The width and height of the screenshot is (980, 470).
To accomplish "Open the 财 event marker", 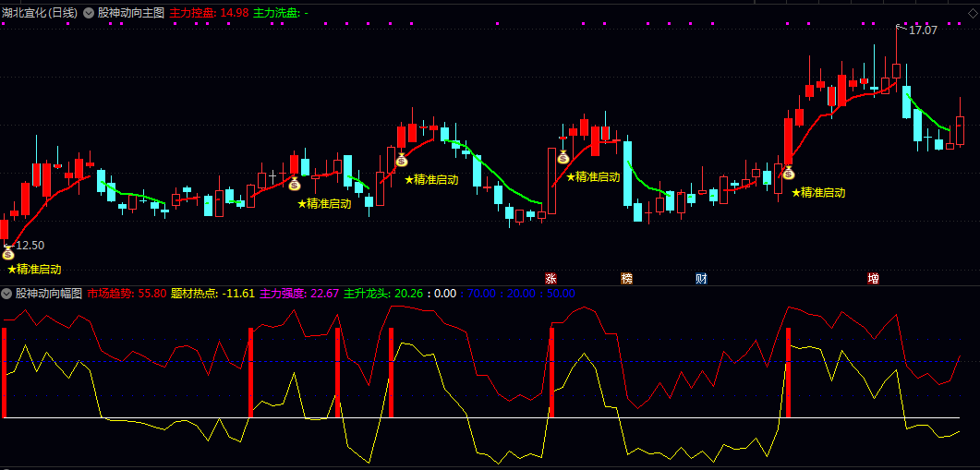I will pos(701,279).
